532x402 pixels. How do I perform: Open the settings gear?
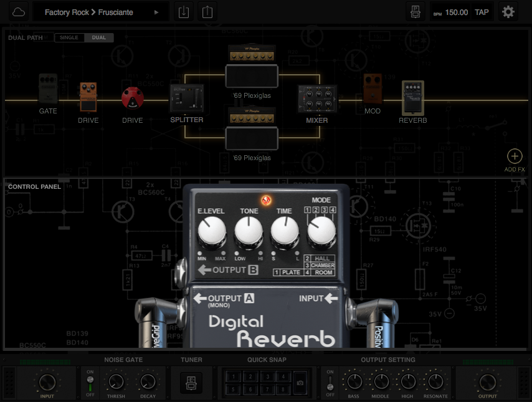pos(509,12)
